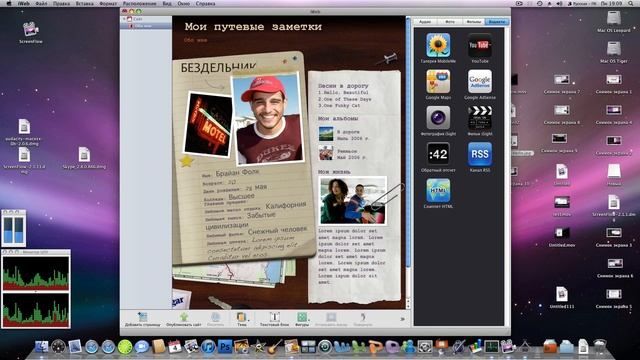The image size is (640, 360).
Task: Select the Google AdSense widget icon
Action: (480, 82)
